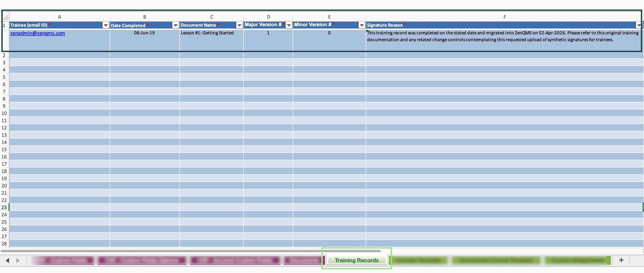Select column C header
The height and width of the screenshot is (273, 644).
pyautogui.click(x=211, y=17)
